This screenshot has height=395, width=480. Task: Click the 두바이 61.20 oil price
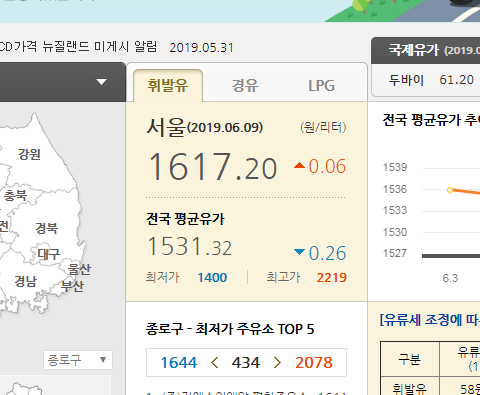click(431, 80)
